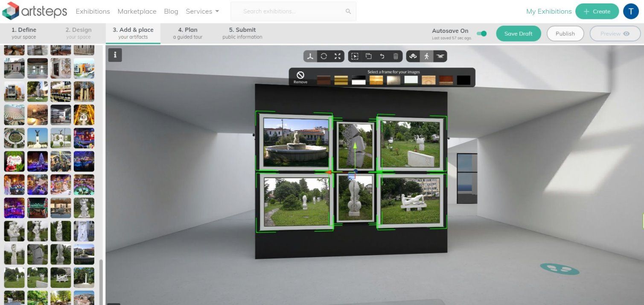The image size is (644, 305).
Task: Open the user account avatar menu
Action: tap(631, 12)
